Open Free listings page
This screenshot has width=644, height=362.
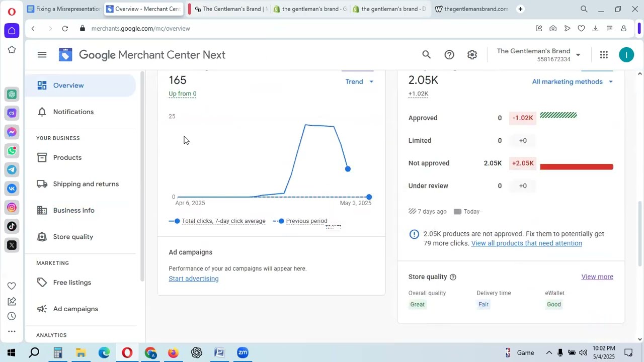click(x=80, y=283)
